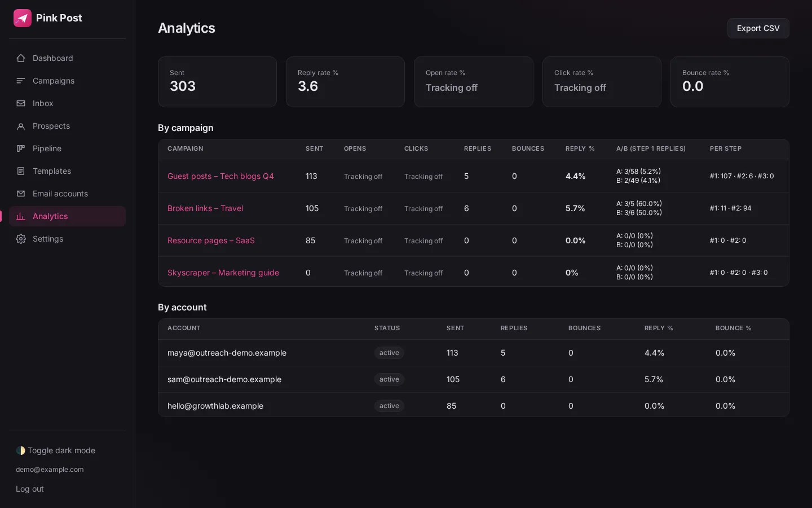Log out of the account
The height and width of the screenshot is (508, 812).
click(x=30, y=489)
